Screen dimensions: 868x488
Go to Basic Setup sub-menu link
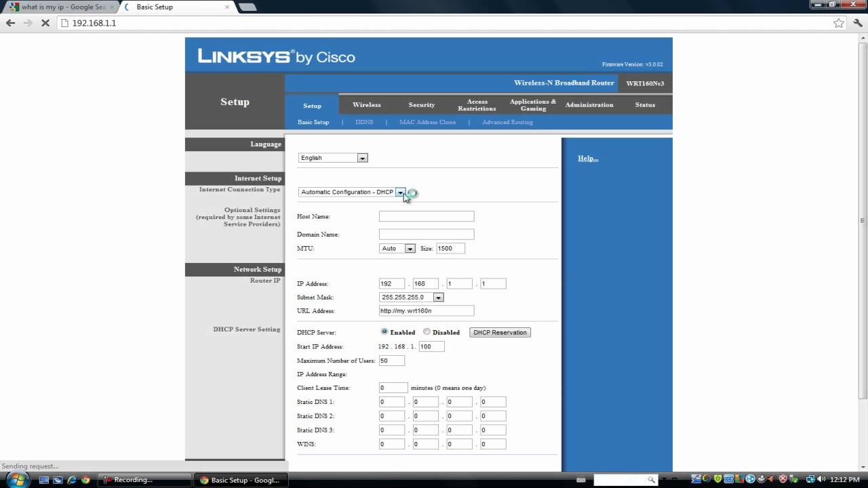tap(313, 122)
